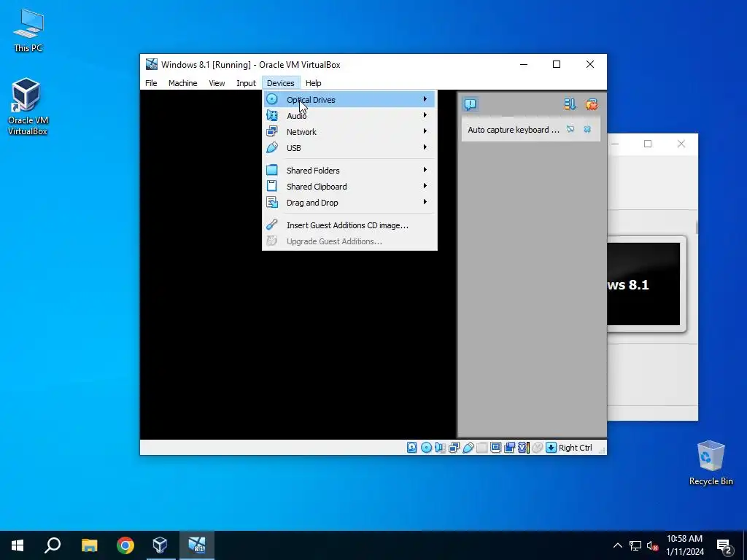Click the recording status bar indicator
The image size is (747, 560).
(x=510, y=448)
